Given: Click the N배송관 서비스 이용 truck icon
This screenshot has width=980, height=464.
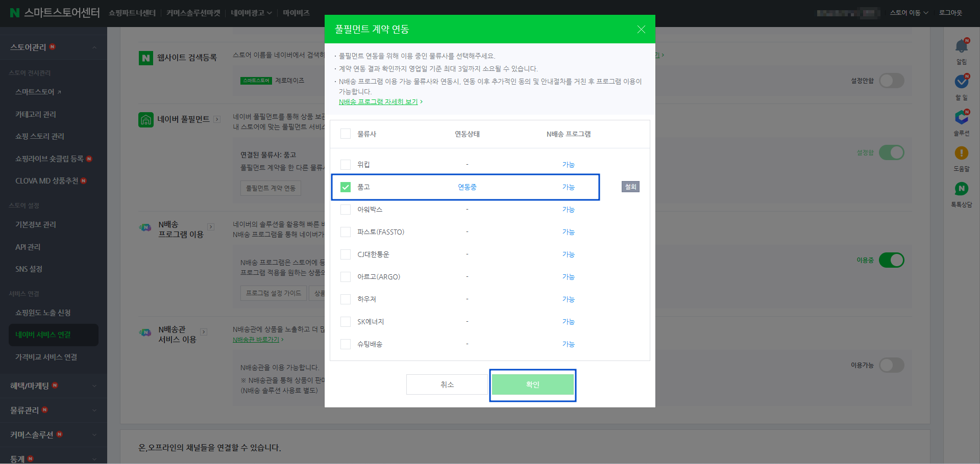Looking at the screenshot, I should (x=145, y=332).
